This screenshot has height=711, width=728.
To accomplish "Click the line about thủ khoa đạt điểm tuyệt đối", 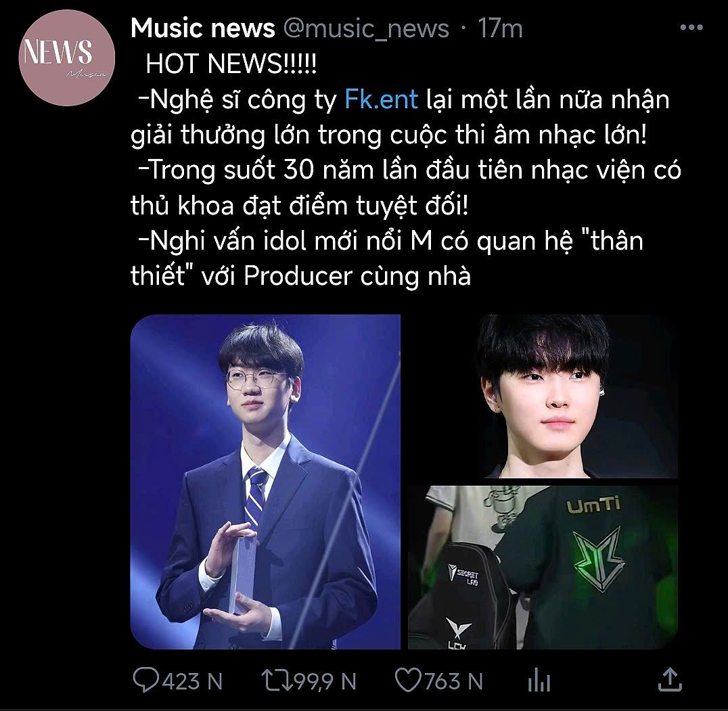I will point(300,205).
